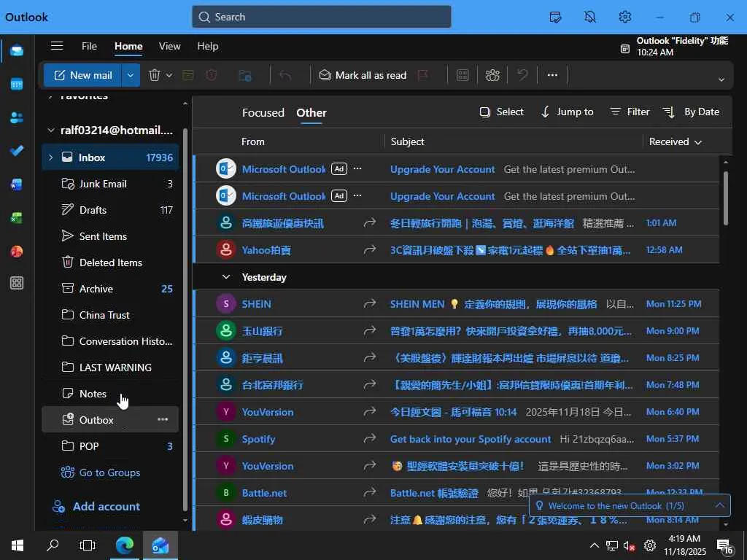This screenshot has width=747, height=560.
Task: Open the Calendar app in left rail
Action: tap(17, 85)
